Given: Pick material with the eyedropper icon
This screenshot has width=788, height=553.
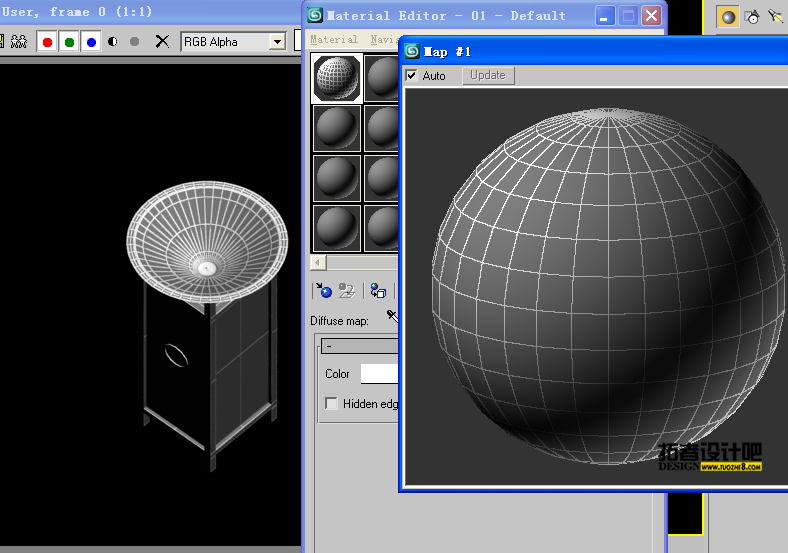Looking at the screenshot, I should point(392,316).
